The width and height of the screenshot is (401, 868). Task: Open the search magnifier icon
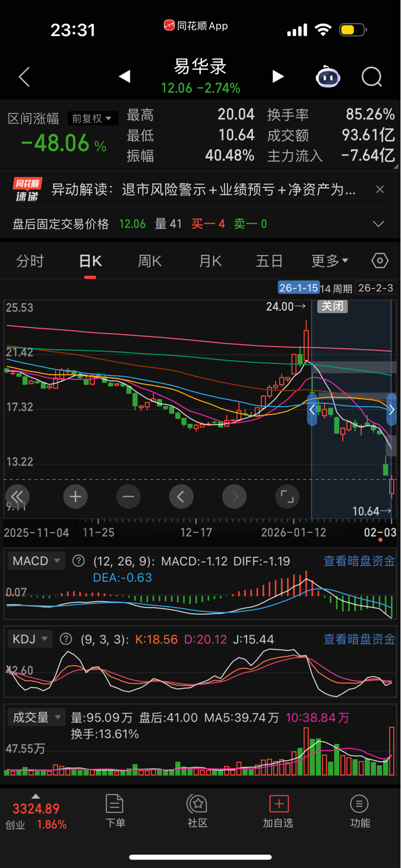coord(372,77)
